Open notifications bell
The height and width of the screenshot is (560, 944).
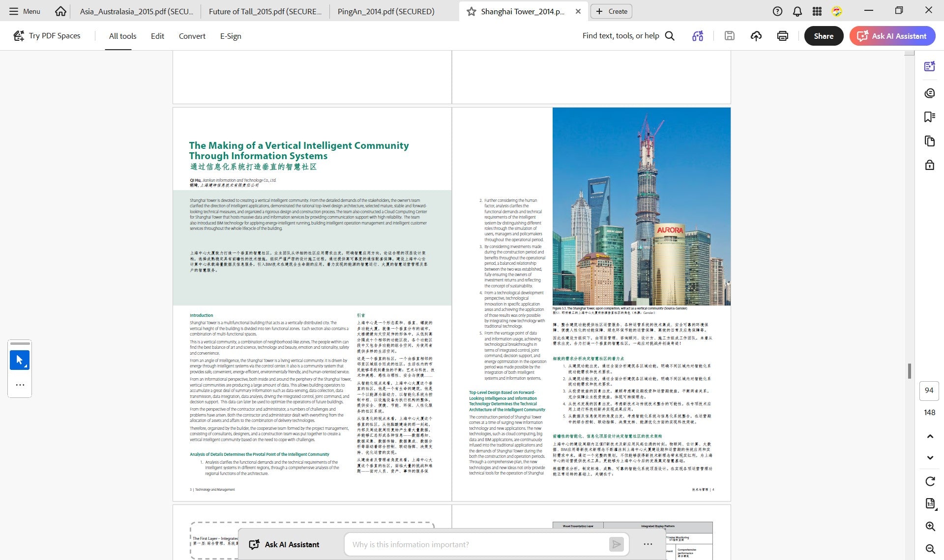click(x=797, y=11)
